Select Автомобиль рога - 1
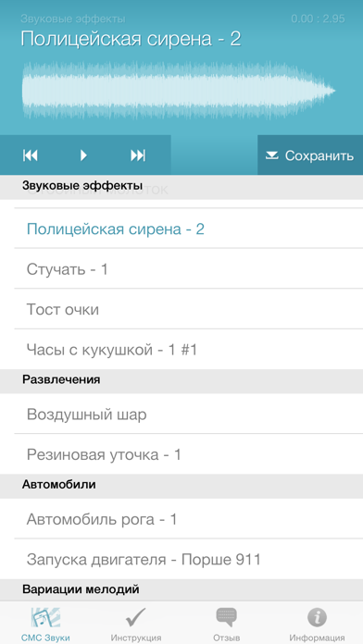This screenshot has height=644, width=363. coord(181,519)
